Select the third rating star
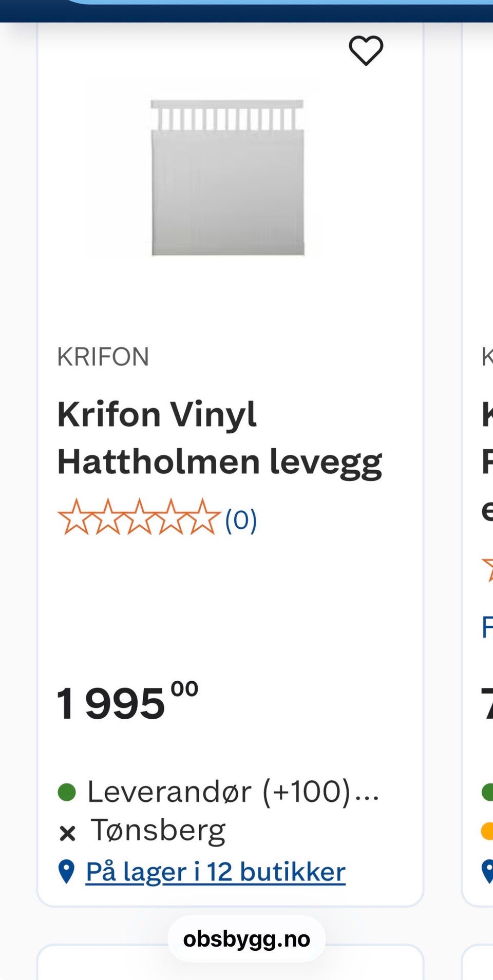 (x=139, y=517)
